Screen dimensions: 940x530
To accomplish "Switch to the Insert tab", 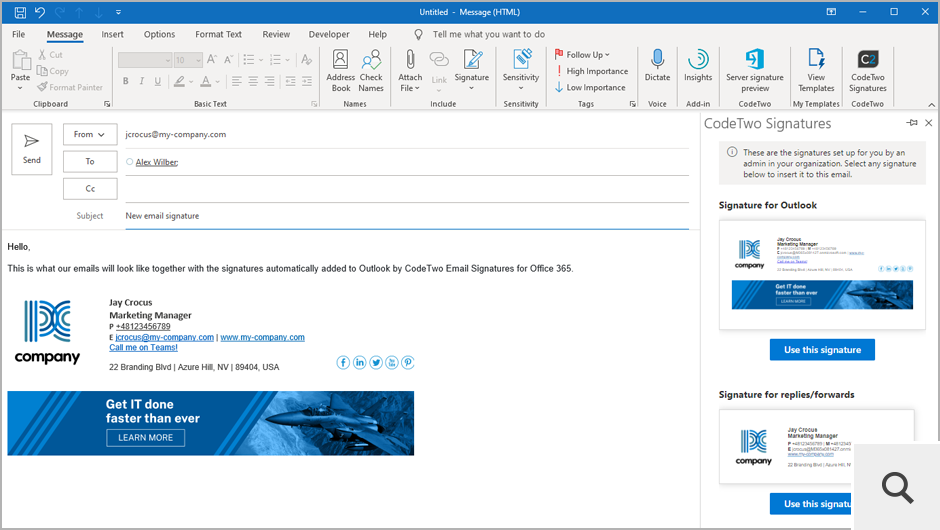I will 112,34.
